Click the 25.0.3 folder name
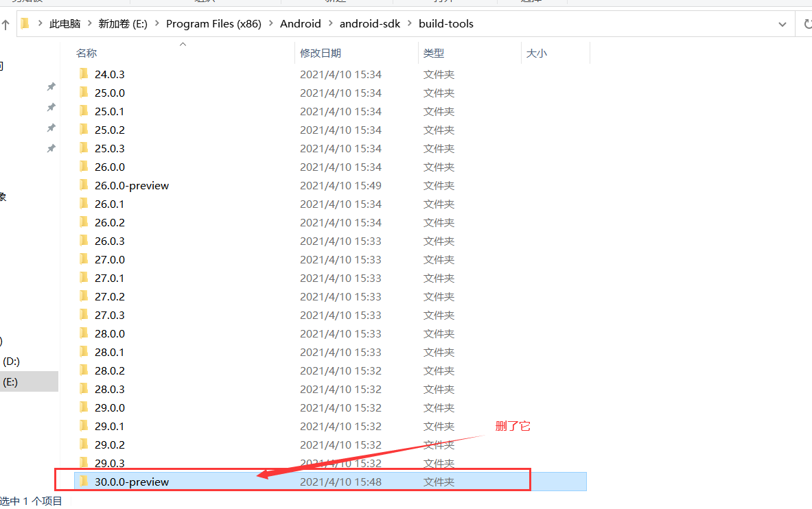The height and width of the screenshot is (509, 812). coord(110,149)
